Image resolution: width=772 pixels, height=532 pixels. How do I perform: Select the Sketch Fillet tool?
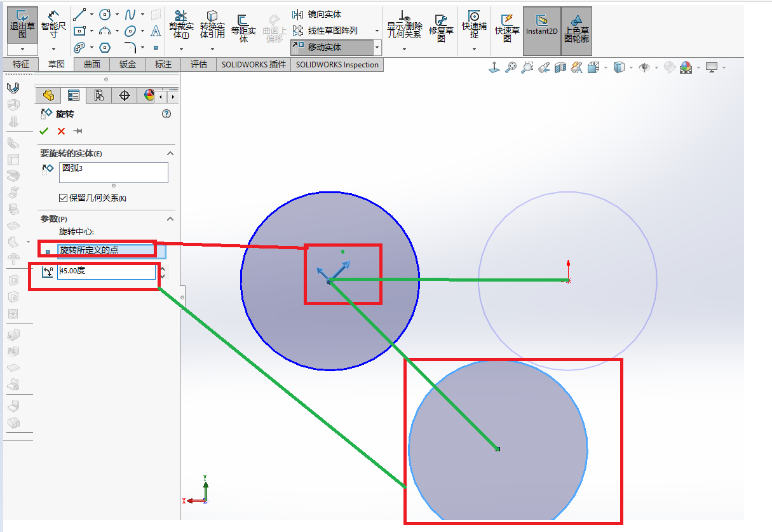click(130, 47)
